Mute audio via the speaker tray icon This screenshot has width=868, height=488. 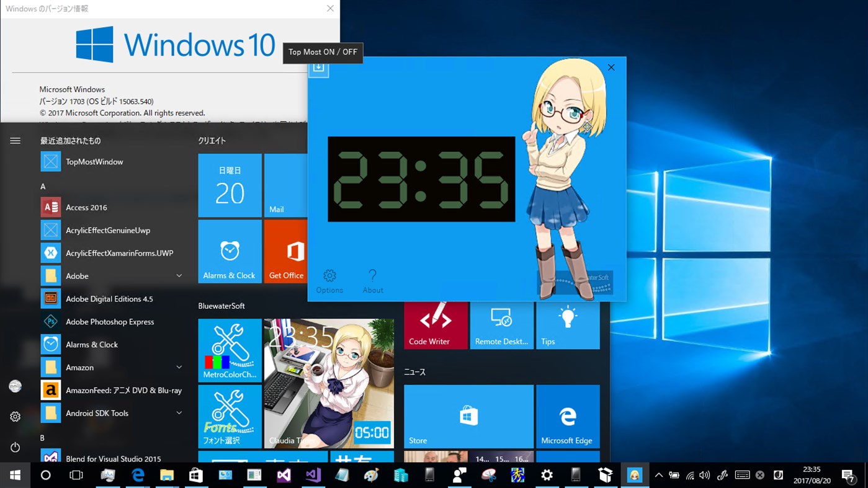click(704, 475)
